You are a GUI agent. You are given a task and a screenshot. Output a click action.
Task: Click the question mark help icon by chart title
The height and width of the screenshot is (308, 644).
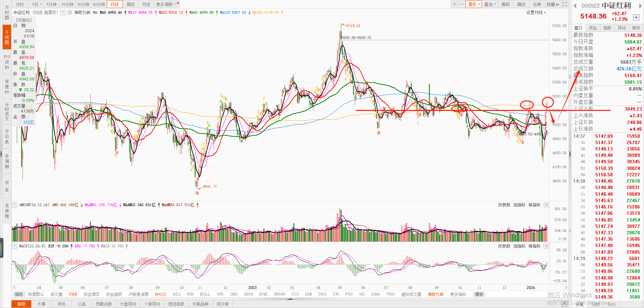[x=63, y=12]
